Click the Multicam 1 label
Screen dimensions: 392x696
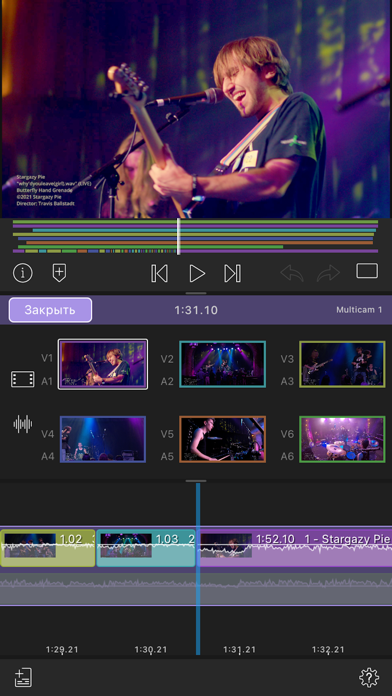point(359,310)
